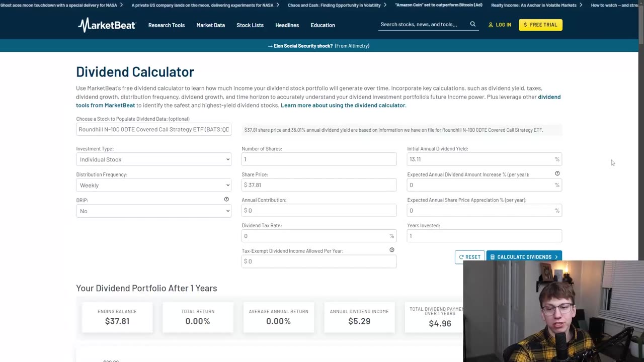Viewport: 644px width, 362px height.
Task: Expand the Distribution Frequency dropdown
Action: click(153, 185)
